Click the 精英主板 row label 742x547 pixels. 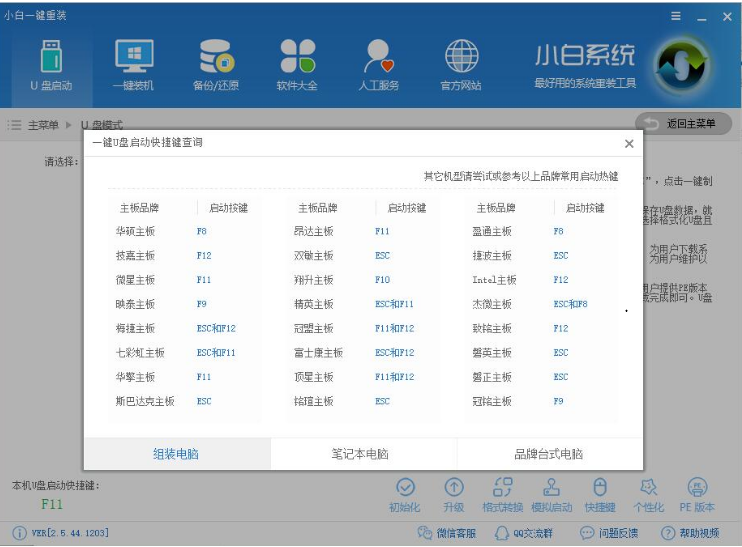point(314,304)
